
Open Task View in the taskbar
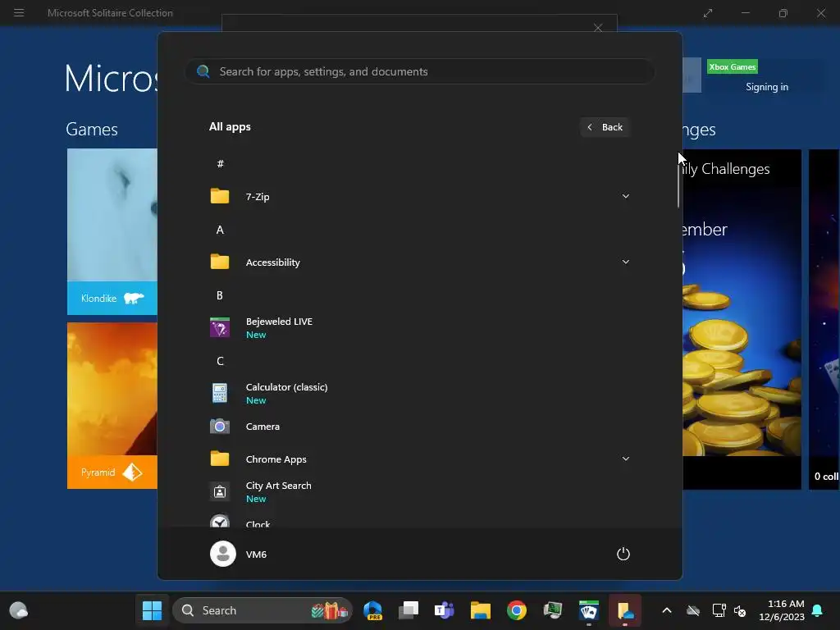tap(409, 610)
